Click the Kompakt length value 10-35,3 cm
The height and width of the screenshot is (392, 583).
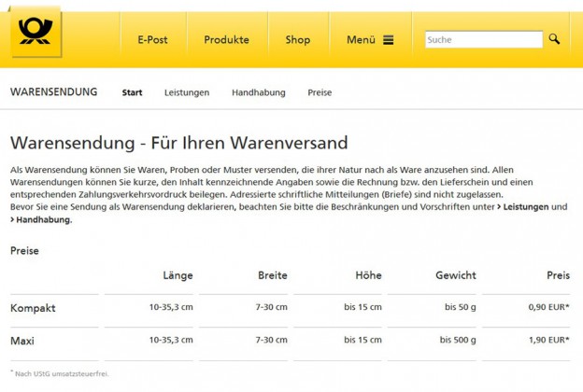click(x=171, y=307)
